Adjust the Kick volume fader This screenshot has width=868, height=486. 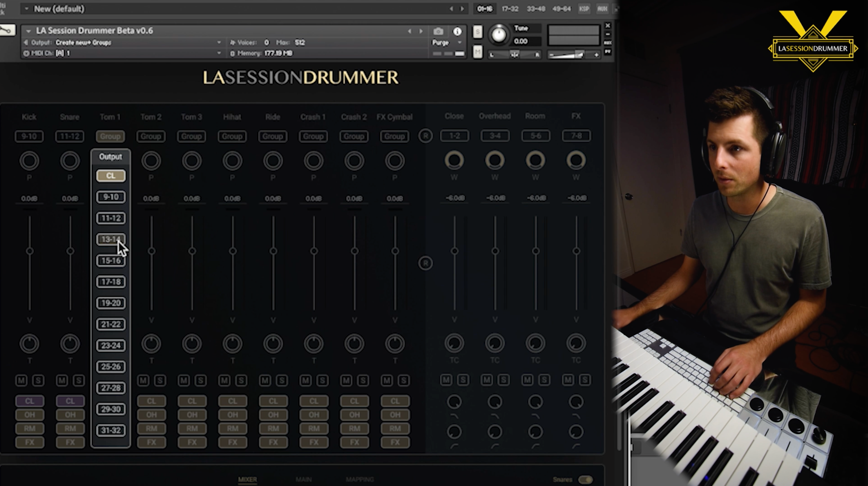click(29, 251)
